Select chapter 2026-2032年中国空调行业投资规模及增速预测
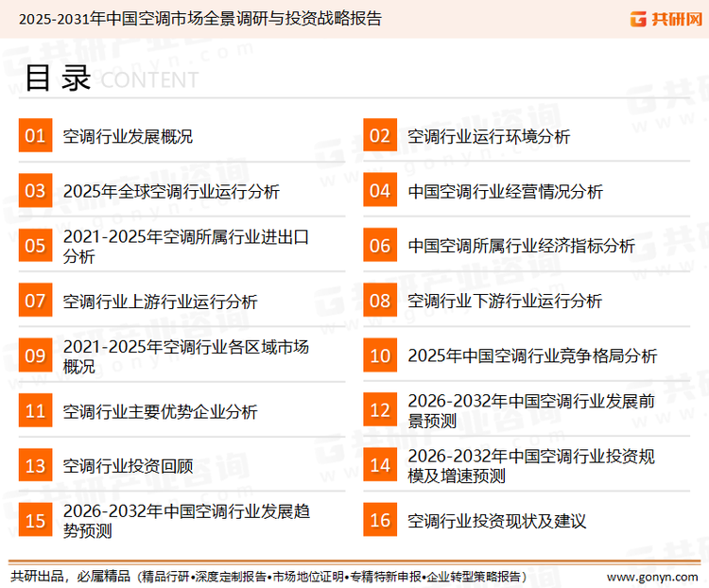Image resolution: width=709 pixels, height=588 pixels. click(531, 466)
